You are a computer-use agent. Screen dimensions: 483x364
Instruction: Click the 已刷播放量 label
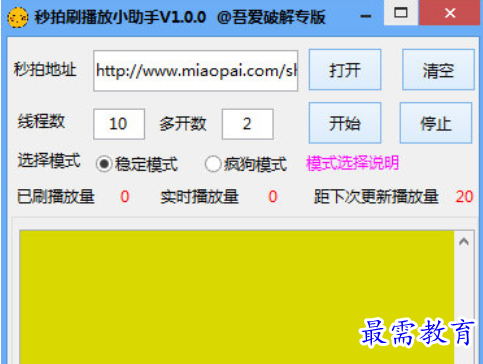(x=56, y=196)
